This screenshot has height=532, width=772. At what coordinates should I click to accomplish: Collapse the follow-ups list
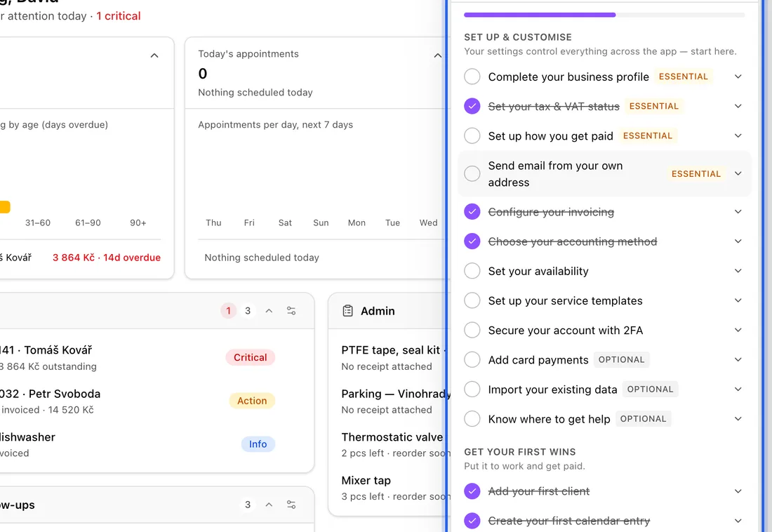(269, 505)
